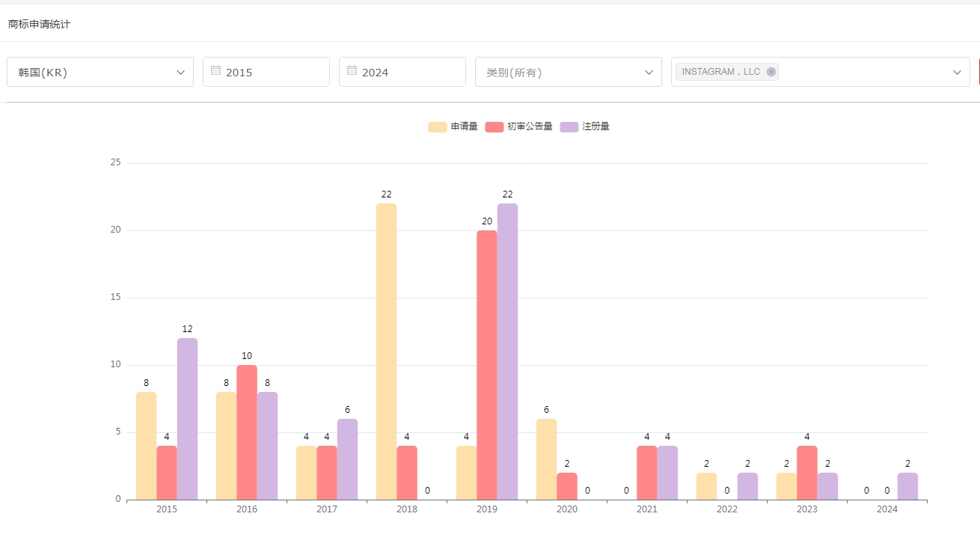Viewport: 980px width, 549px height.
Task: Toggle 申请量 series in the legend
Action: (x=453, y=126)
